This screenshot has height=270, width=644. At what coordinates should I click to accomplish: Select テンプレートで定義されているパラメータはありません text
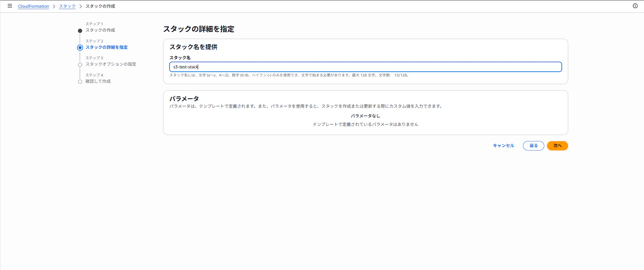pos(365,125)
